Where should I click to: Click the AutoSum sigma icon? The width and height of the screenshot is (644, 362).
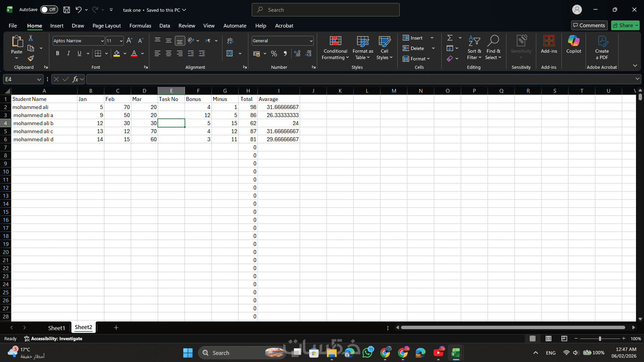click(450, 38)
